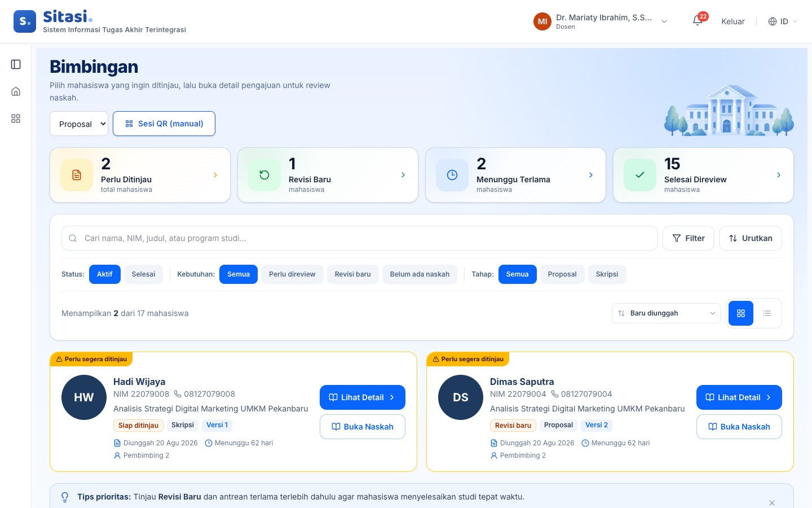Open the home icon in sidebar
Screen dimensions: 812x508
(16, 91)
